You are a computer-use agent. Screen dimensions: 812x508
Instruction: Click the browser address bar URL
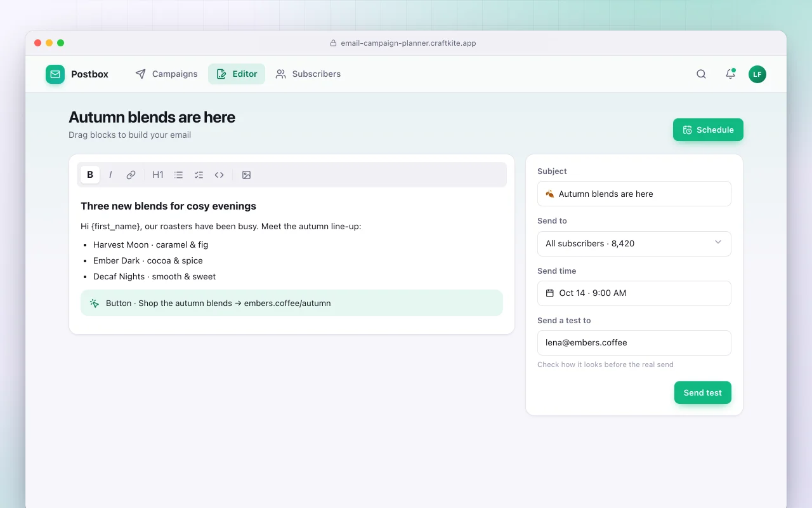pos(409,43)
